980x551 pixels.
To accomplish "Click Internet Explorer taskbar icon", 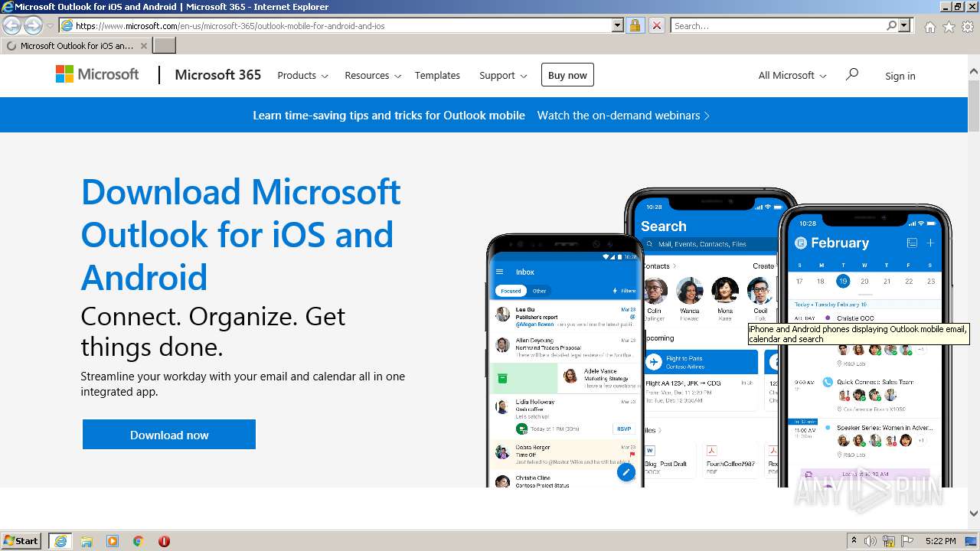I will pos(60,541).
